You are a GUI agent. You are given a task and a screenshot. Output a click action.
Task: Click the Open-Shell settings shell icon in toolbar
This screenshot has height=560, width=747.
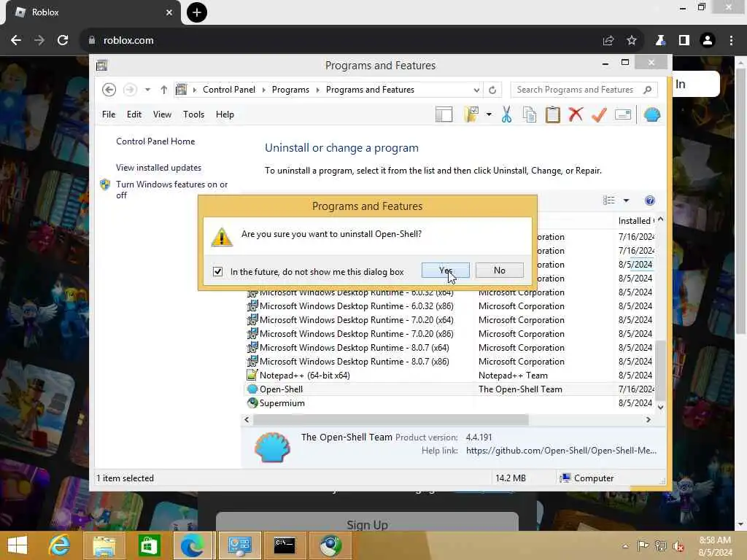[651, 114]
